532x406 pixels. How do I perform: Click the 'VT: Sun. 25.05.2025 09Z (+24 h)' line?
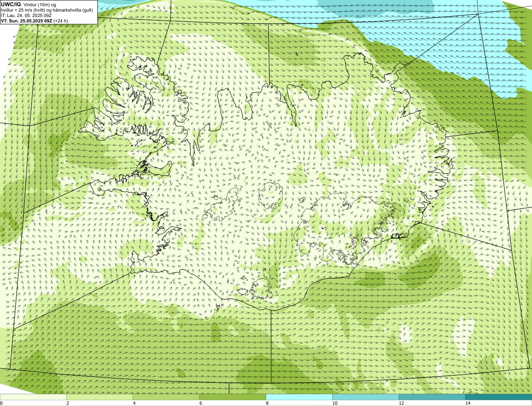tap(34, 20)
